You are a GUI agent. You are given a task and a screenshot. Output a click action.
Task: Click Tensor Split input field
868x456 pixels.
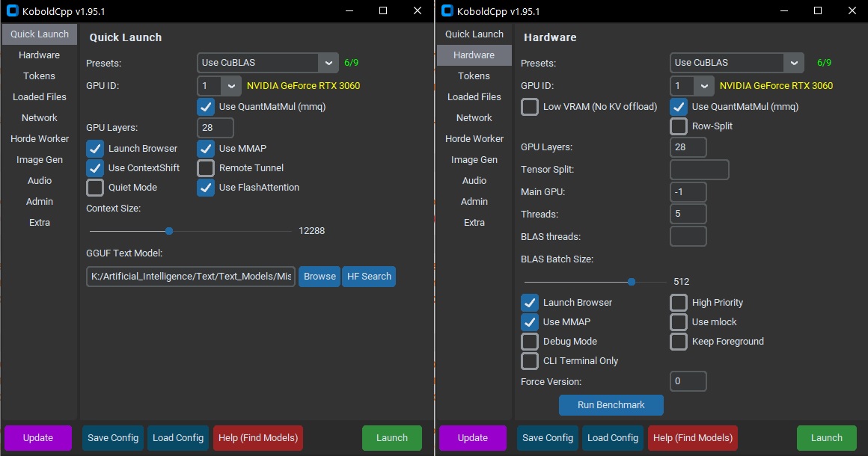click(699, 170)
